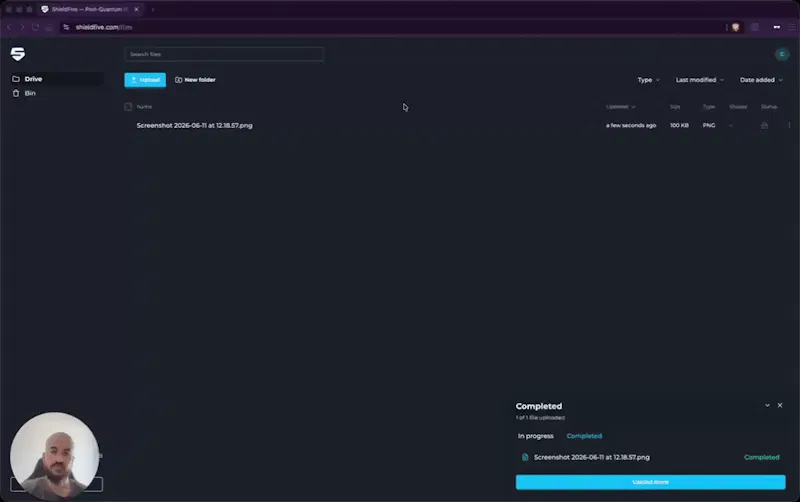Screen dimensions: 800x502
Task: Click the Brave shield icon in the toolbar
Action: (x=735, y=27)
